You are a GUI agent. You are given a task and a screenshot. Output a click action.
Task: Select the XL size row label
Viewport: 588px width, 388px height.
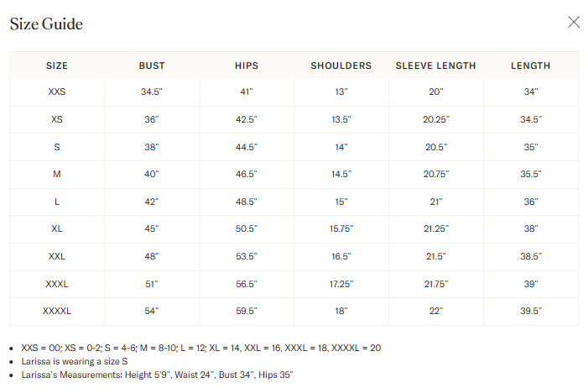pos(57,229)
